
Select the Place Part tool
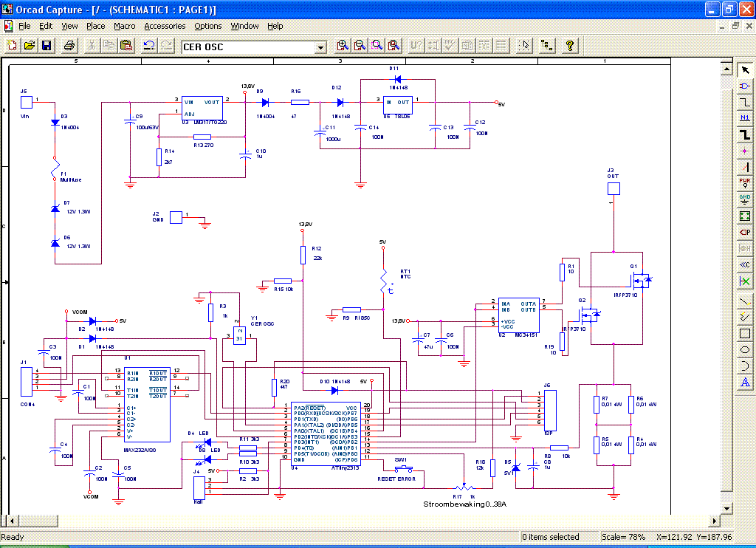[745, 86]
